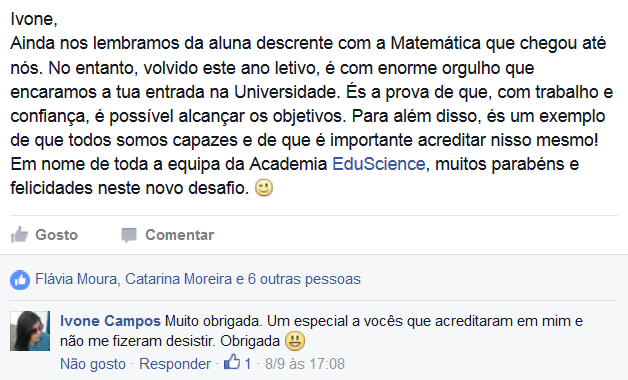Click the thumbs-up icon beside Gosto

19,235
